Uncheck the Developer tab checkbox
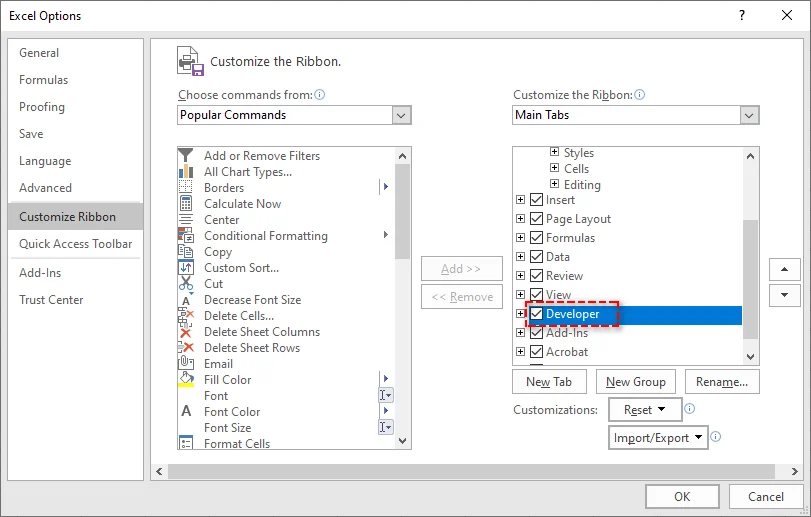 click(536, 314)
